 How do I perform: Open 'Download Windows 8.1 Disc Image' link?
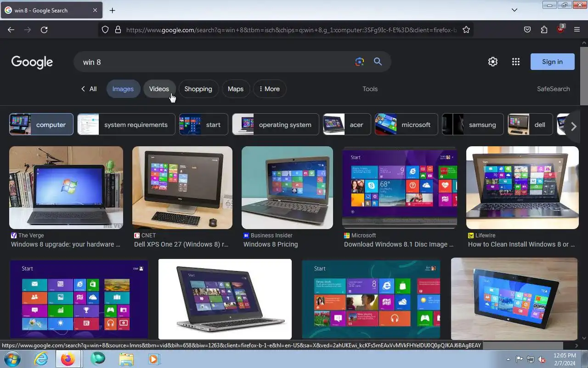pyautogui.click(x=399, y=244)
